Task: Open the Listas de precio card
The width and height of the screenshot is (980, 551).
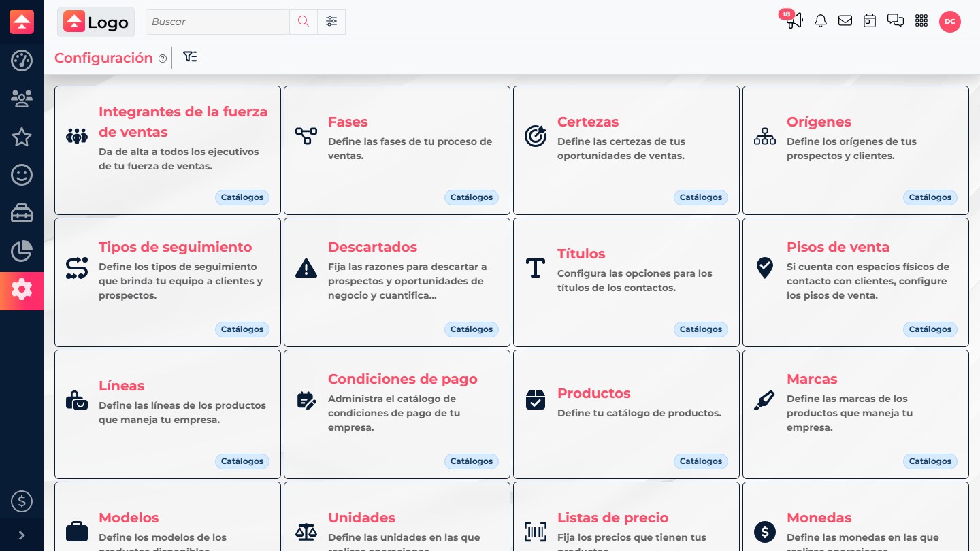Action: click(626, 516)
